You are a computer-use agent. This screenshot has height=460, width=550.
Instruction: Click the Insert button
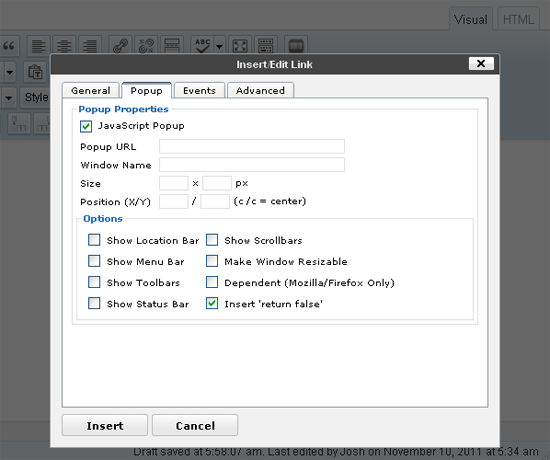click(105, 425)
